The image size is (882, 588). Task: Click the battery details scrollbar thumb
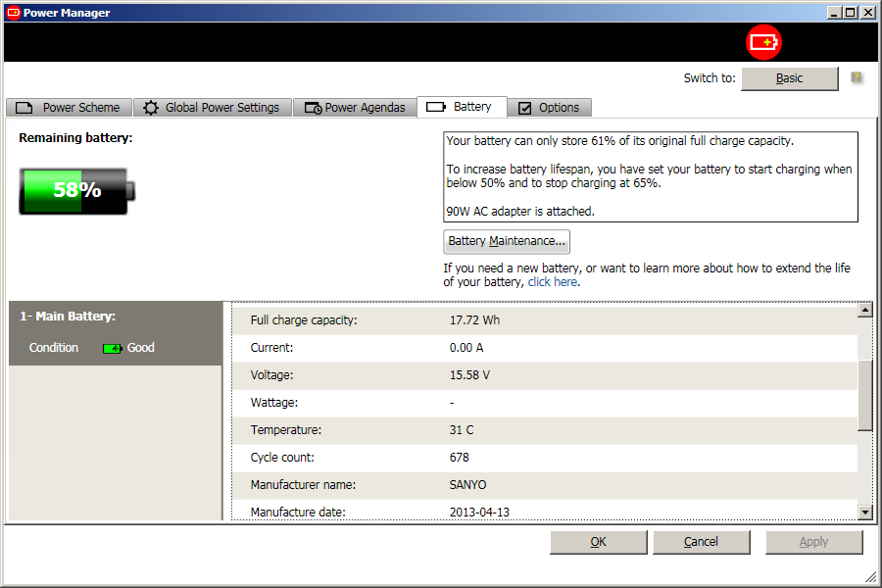tap(864, 394)
